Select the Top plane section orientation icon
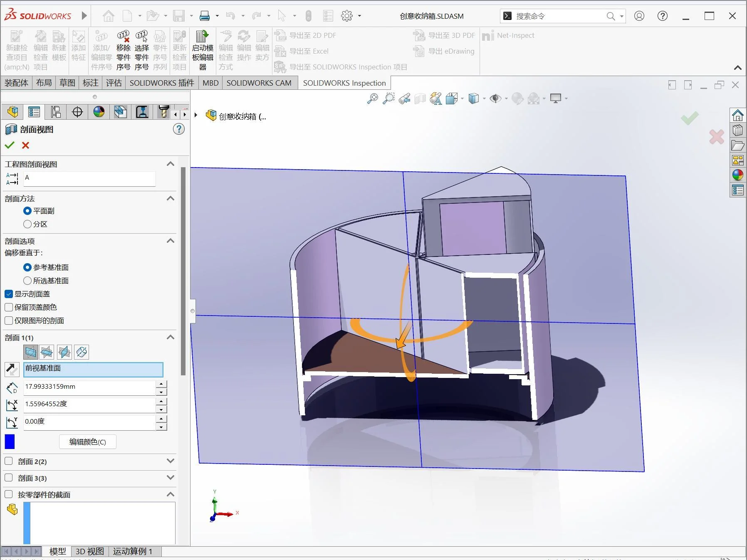This screenshot has width=747, height=560. tap(47, 352)
